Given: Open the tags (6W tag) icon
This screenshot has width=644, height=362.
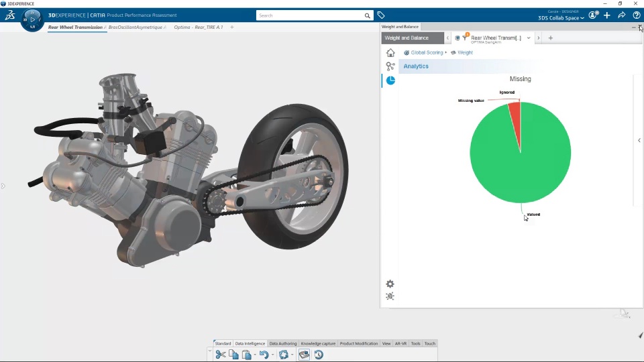Looking at the screenshot, I should tap(381, 15).
